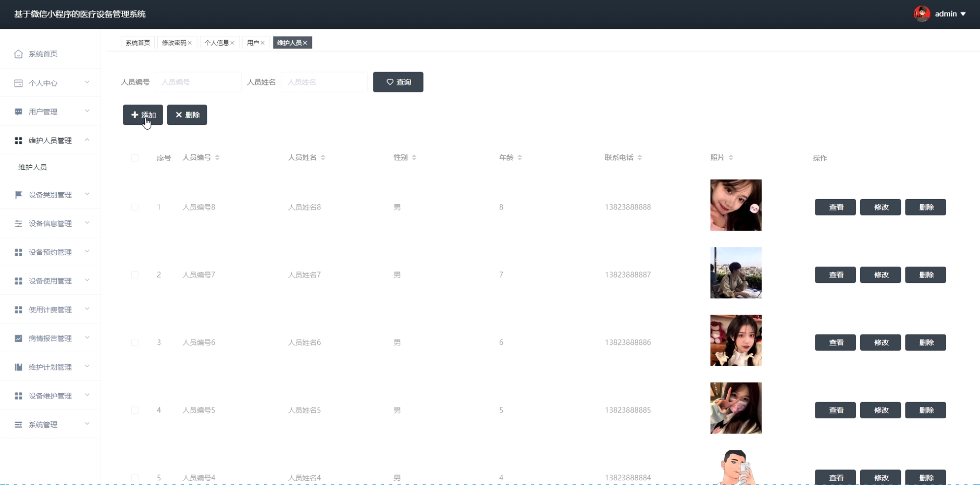Sort by 性别 column arrows

[414, 157]
